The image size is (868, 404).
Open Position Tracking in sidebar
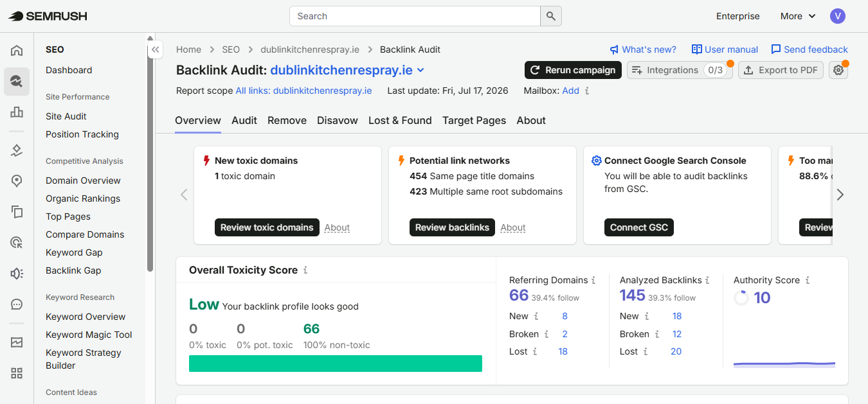click(x=82, y=134)
